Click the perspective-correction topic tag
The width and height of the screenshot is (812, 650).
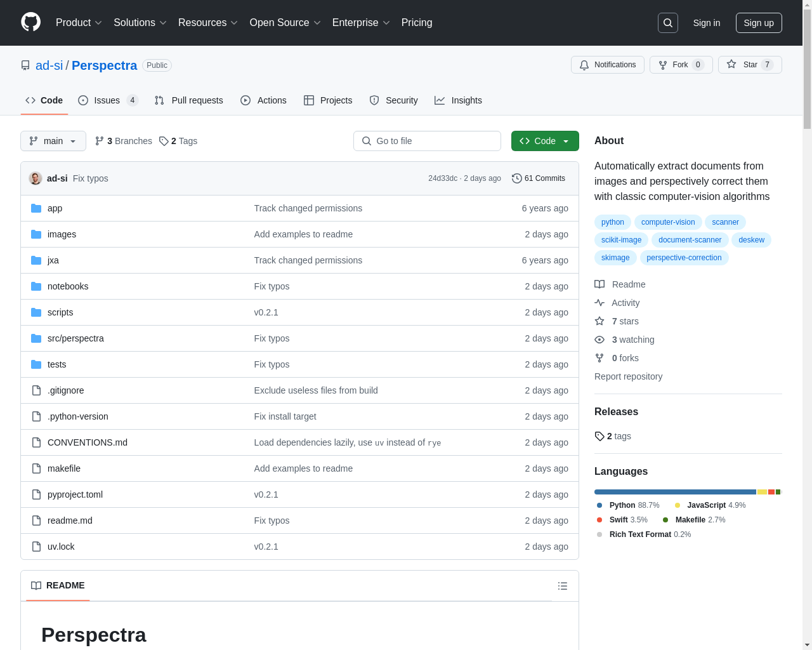[684, 258]
